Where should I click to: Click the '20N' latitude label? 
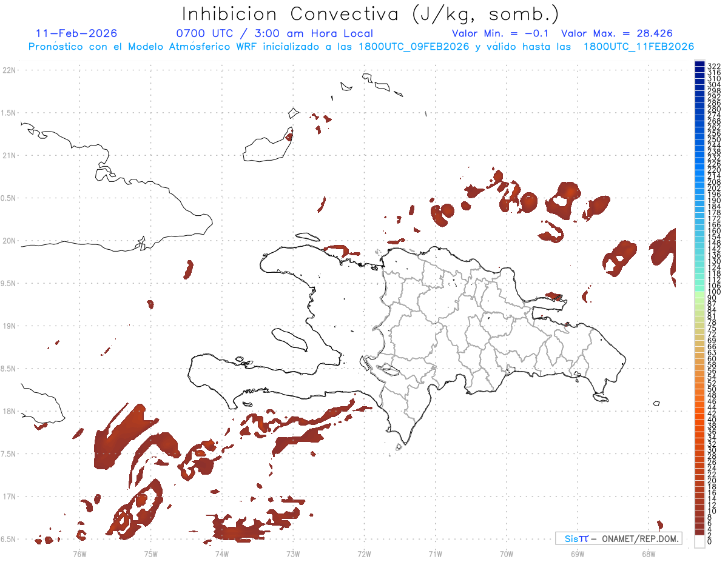pyautogui.click(x=9, y=241)
